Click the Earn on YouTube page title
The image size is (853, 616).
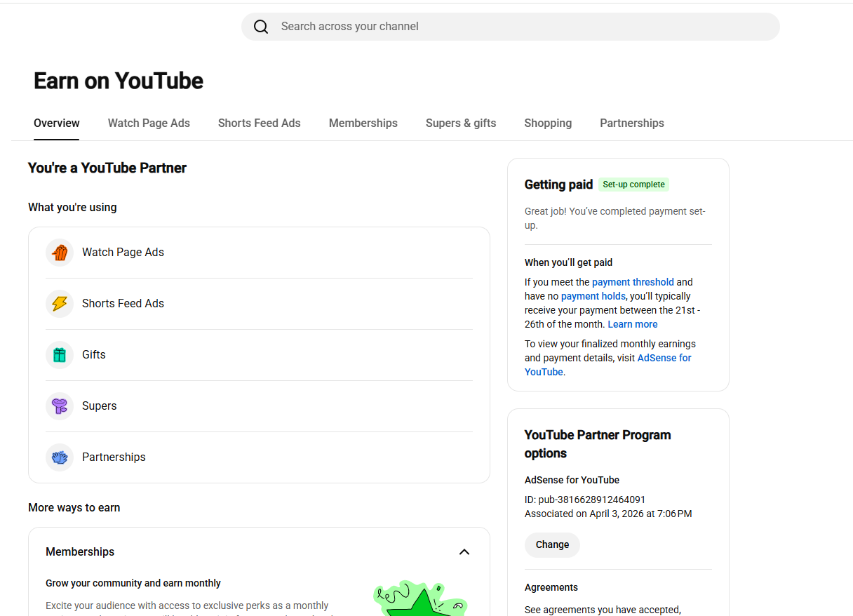(119, 81)
